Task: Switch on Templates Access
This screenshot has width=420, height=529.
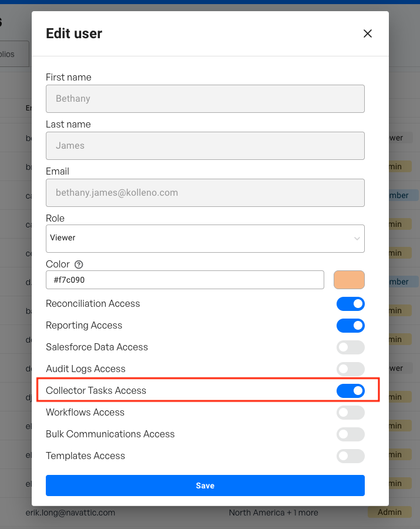Action: [351, 456]
